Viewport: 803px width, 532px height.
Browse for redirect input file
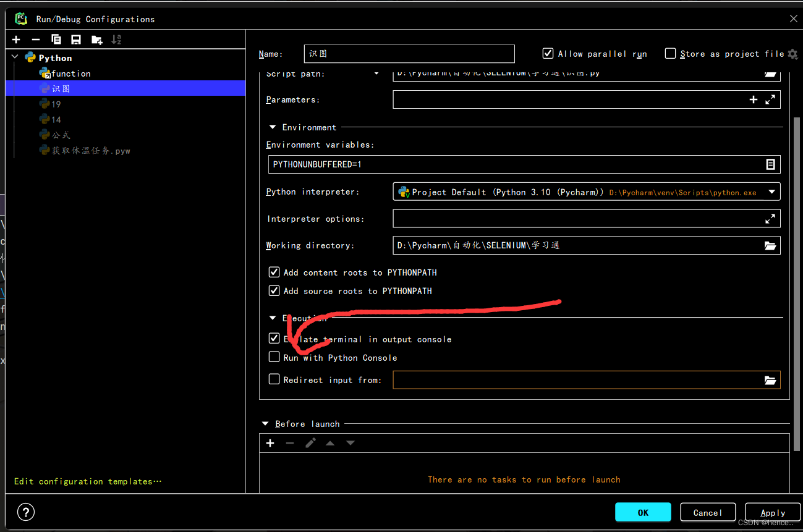click(x=770, y=380)
